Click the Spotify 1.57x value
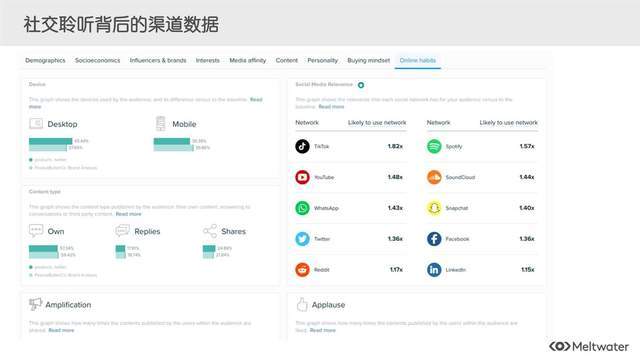 click(527, 146)
